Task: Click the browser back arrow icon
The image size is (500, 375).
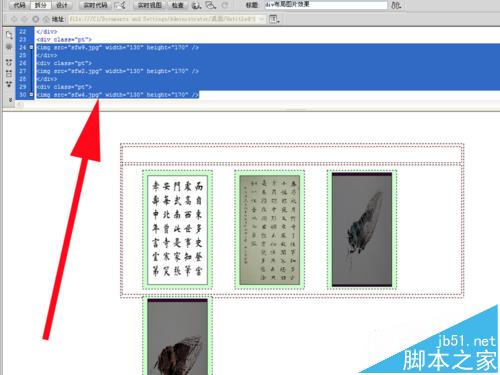Action: 14,19
